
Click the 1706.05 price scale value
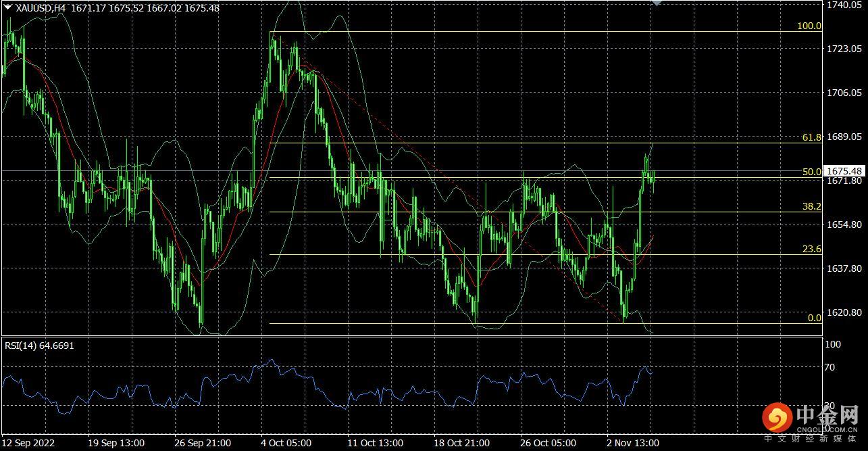click(x=844, y=93)
